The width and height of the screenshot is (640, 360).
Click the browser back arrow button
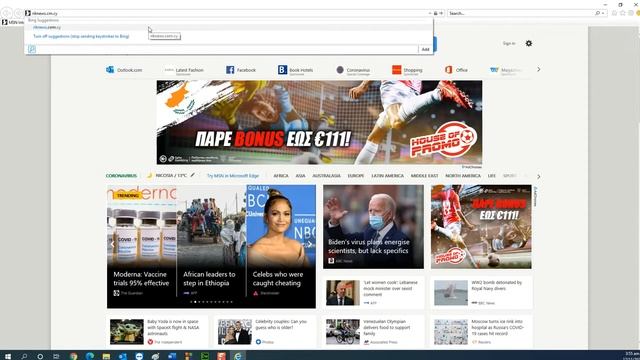(7, 13)
